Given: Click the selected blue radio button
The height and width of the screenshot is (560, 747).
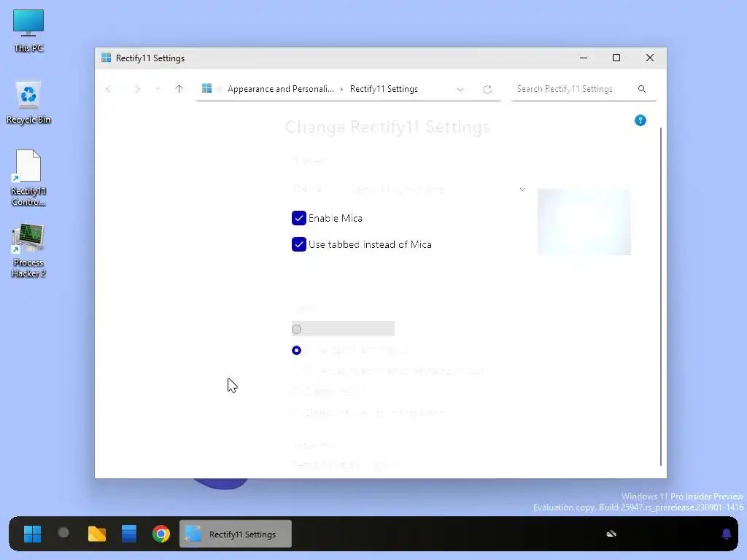Looking at the screenshot, I should [x=296, y=351].
